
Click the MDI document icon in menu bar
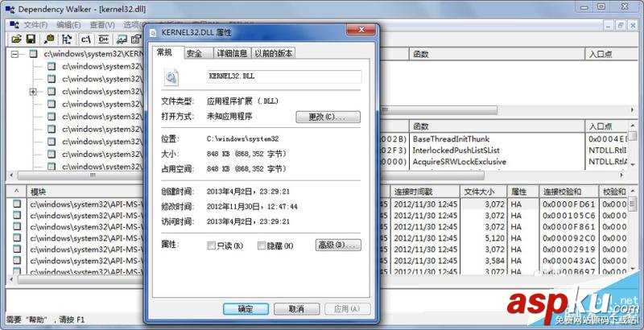(14, 25)
